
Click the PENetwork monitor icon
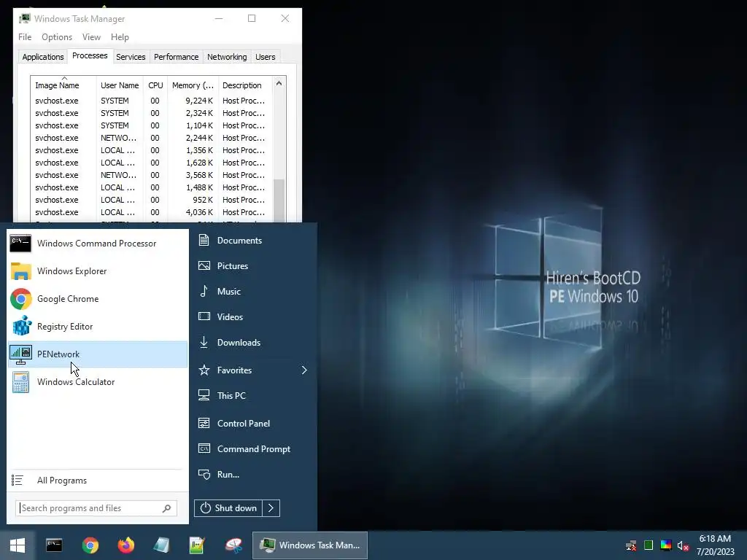coord(20,354)
